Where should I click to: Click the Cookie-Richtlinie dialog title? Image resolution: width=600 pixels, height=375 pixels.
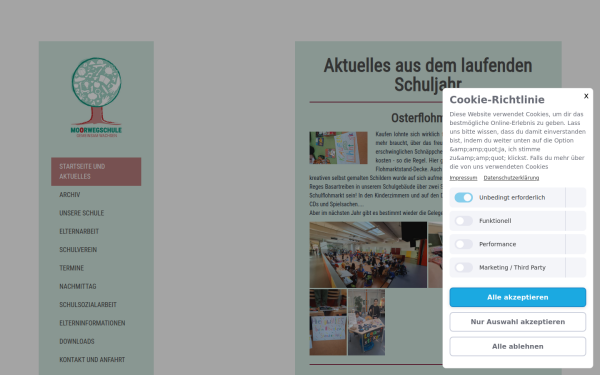[497, 100]
